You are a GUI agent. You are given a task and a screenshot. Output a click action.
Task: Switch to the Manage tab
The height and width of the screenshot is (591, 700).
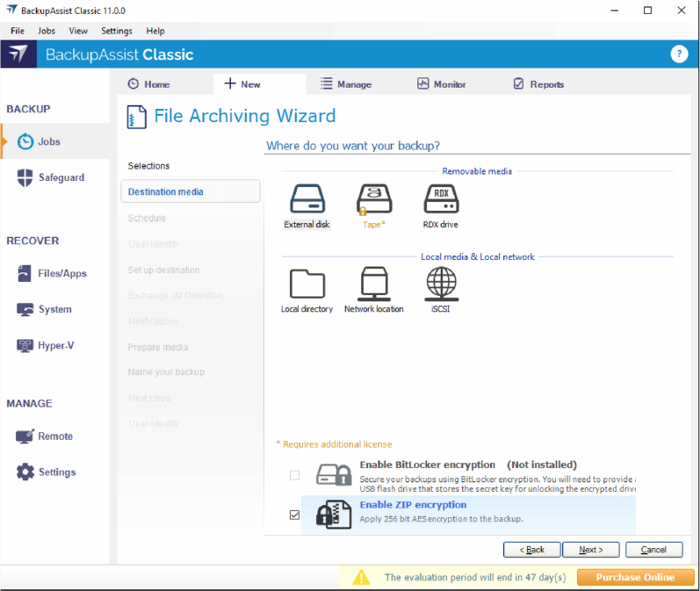[x=345, y=84]
